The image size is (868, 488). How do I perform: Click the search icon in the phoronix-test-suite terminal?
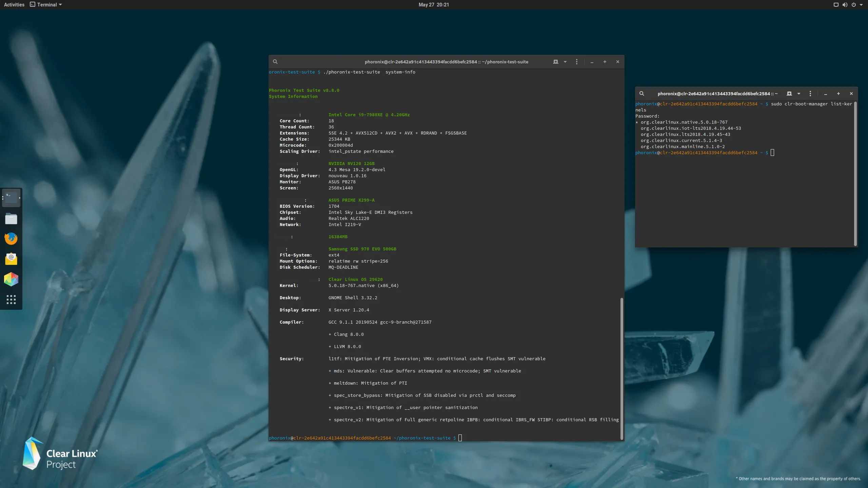[x=275, y=62]
